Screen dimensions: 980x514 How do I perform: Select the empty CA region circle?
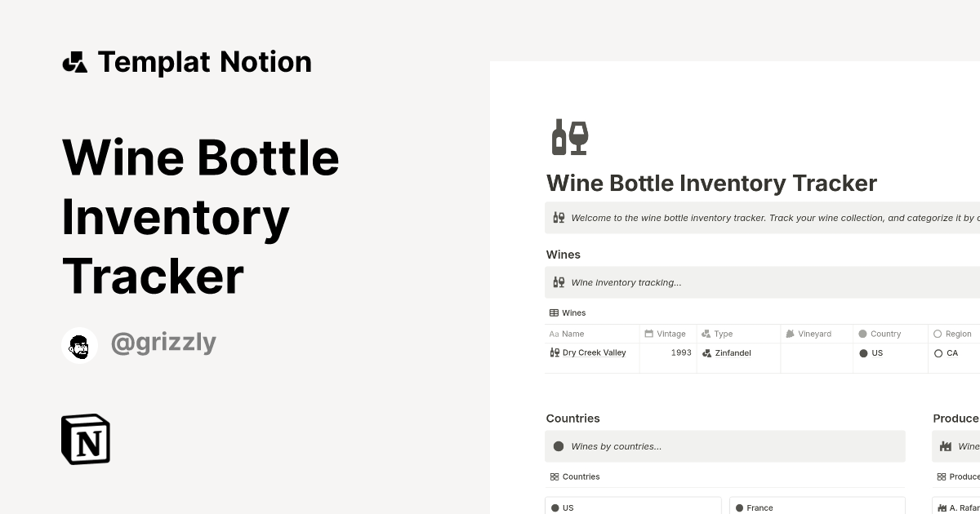click(938, 353)
